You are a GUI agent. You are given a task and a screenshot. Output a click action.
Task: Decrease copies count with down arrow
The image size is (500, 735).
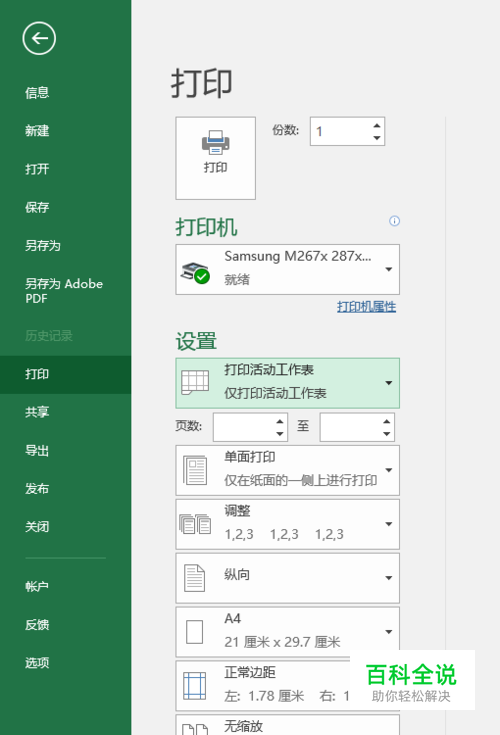pos(377,138)
